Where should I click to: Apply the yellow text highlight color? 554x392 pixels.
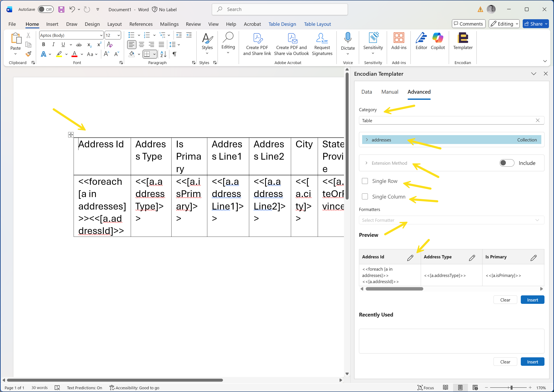59,54
